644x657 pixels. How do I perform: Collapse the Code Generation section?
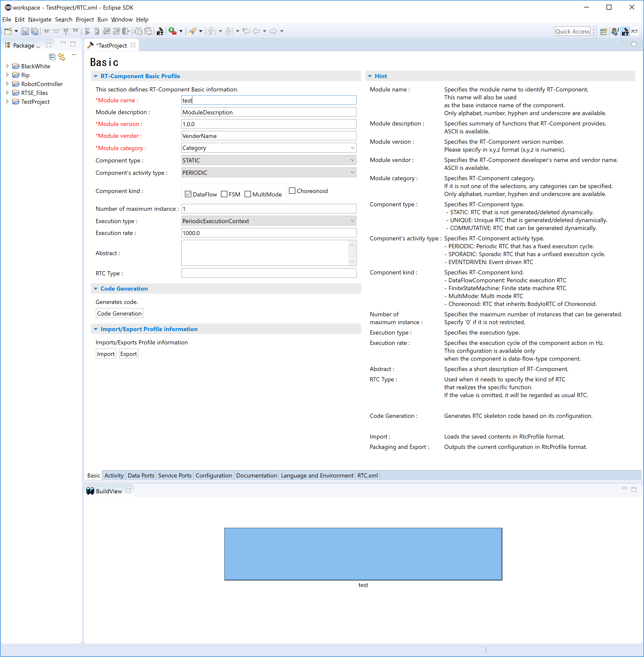tap(96, 289)
